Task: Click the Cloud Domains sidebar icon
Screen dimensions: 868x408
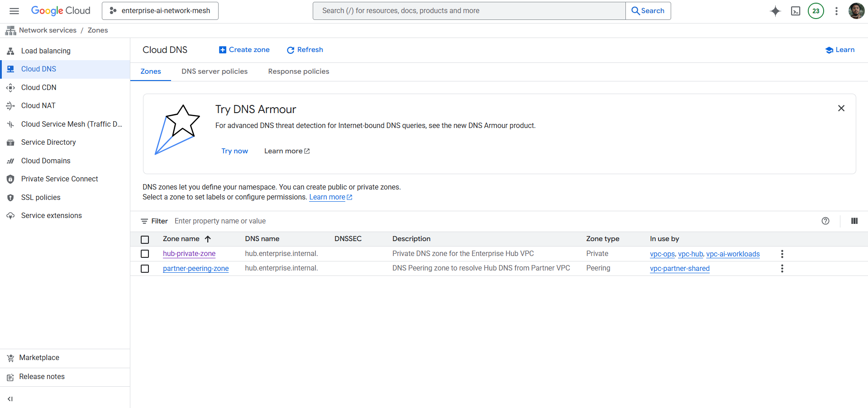Action: click(x=10, y=161)
